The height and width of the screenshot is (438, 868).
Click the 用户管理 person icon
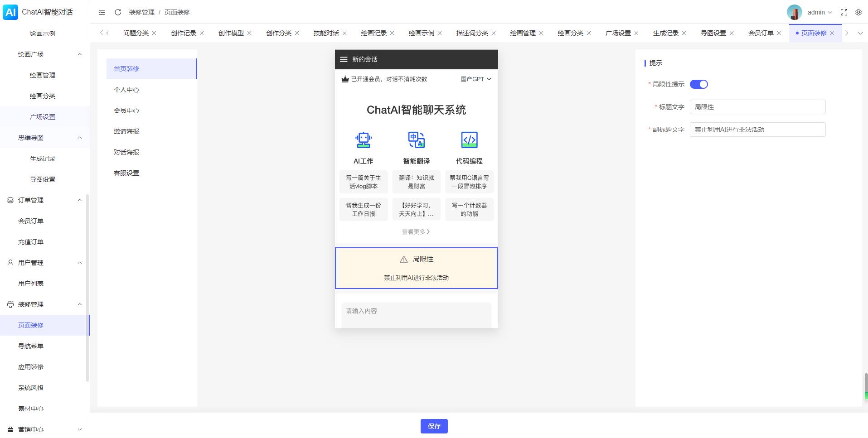click(10, 263)
